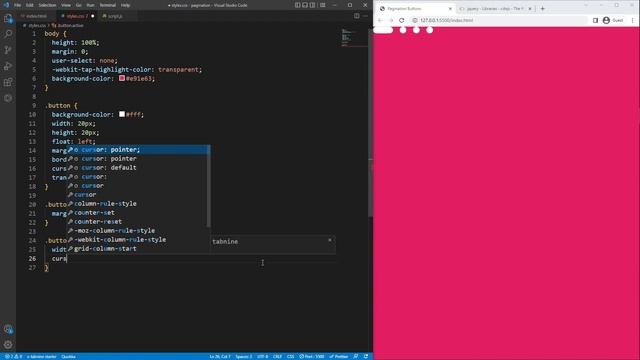Click the feedback icon in status bar
Image resolution: width=640 pixels, height=360 pixels.
click(x=356, y=356)
